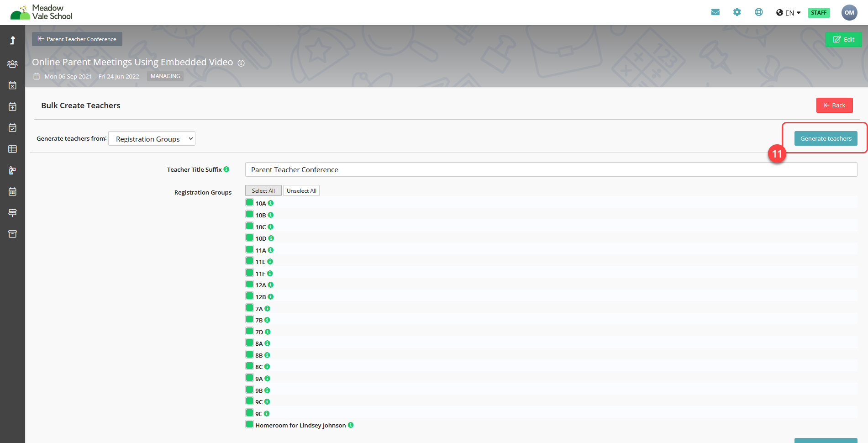Open the envelope messages icon
This screenshot has width=868, height=443.
coord(715,12)
